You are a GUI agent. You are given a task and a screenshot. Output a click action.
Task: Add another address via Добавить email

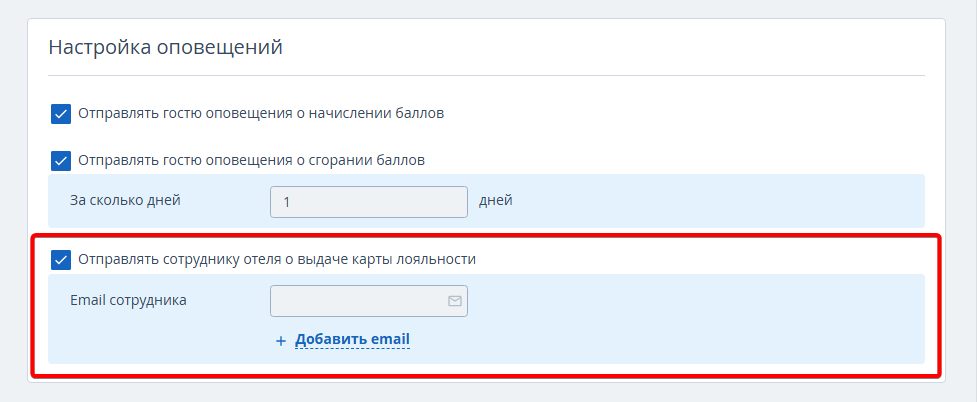point(353,340)
